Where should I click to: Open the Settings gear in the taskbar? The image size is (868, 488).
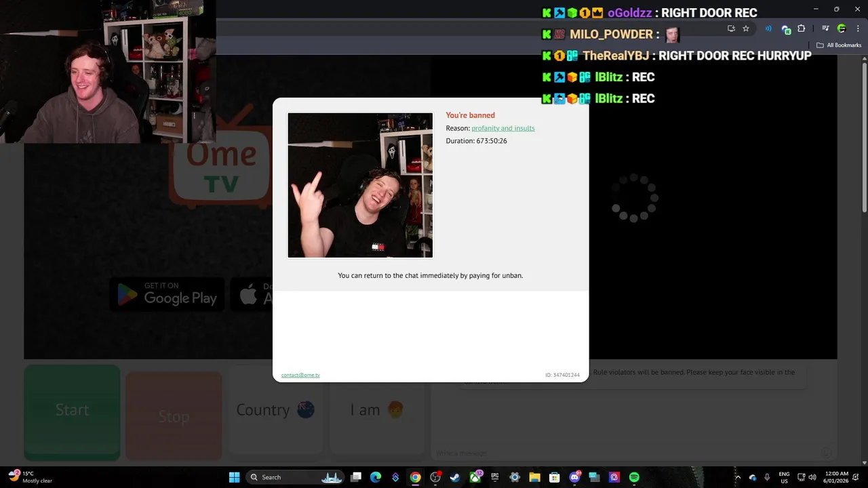515,477
